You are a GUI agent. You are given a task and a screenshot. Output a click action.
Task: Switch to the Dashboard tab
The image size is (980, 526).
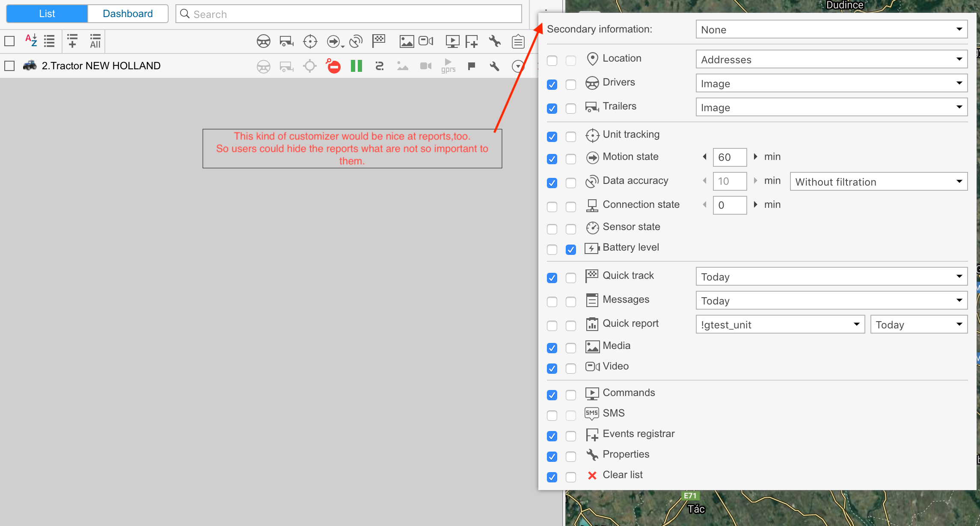click(128, 14)
